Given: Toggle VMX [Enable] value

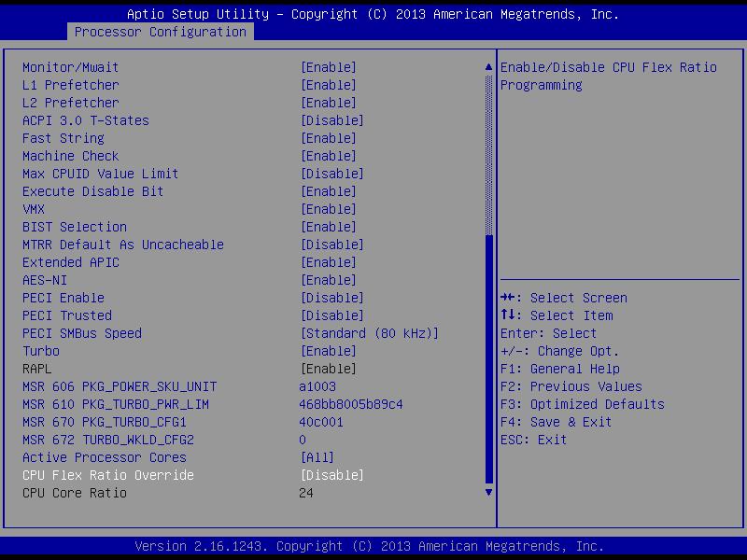Looking at the screenshot, I should 329,209.
